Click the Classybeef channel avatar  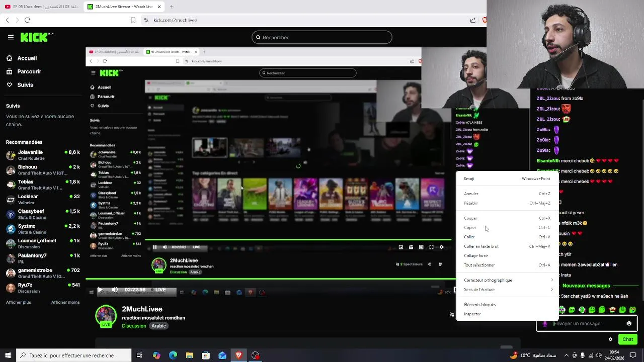[11, 214]
